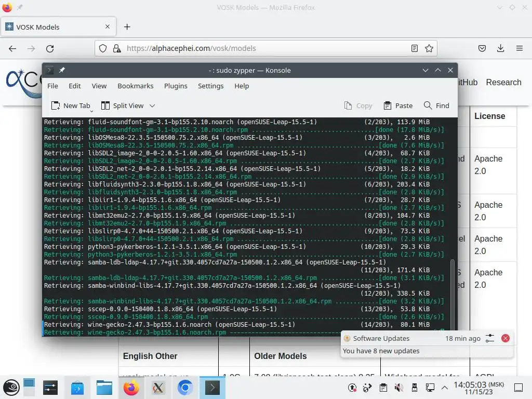Screen dimensions: 532x399
Task: Click the Konsole terminal scrollbar
Action: (452, 295)
